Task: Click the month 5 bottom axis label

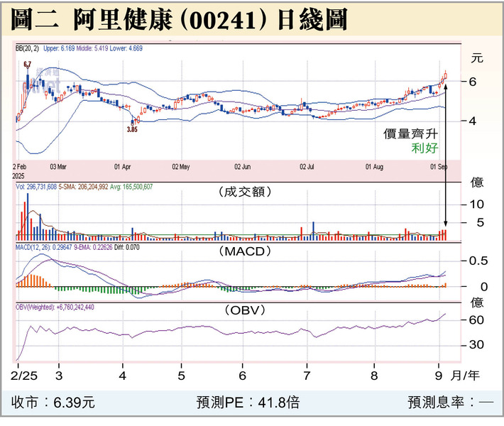Action: 181,376
